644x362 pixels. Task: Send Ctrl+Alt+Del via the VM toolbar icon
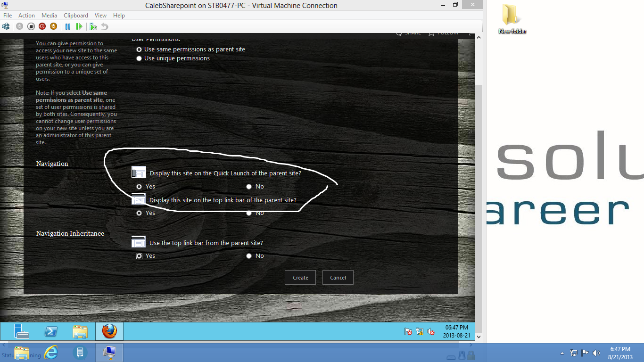(x=6, y=26)
